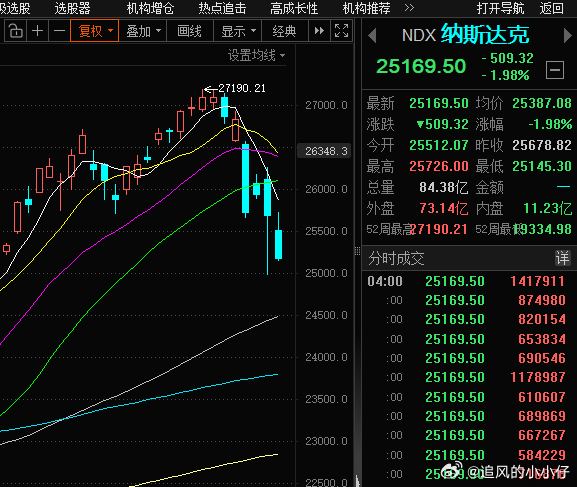Click the trade row with volume 1178987
577x487 pixels.
tap(466, 377)
